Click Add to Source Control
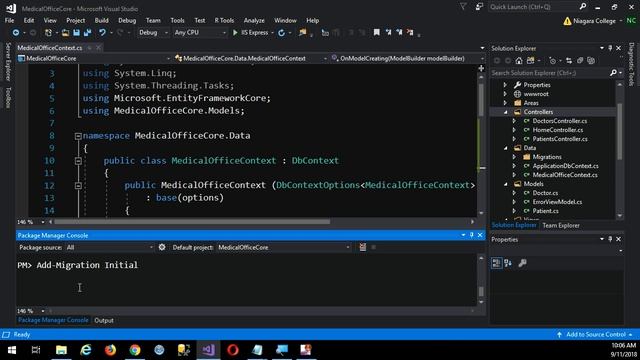640x360 pixels. (595, 334)
